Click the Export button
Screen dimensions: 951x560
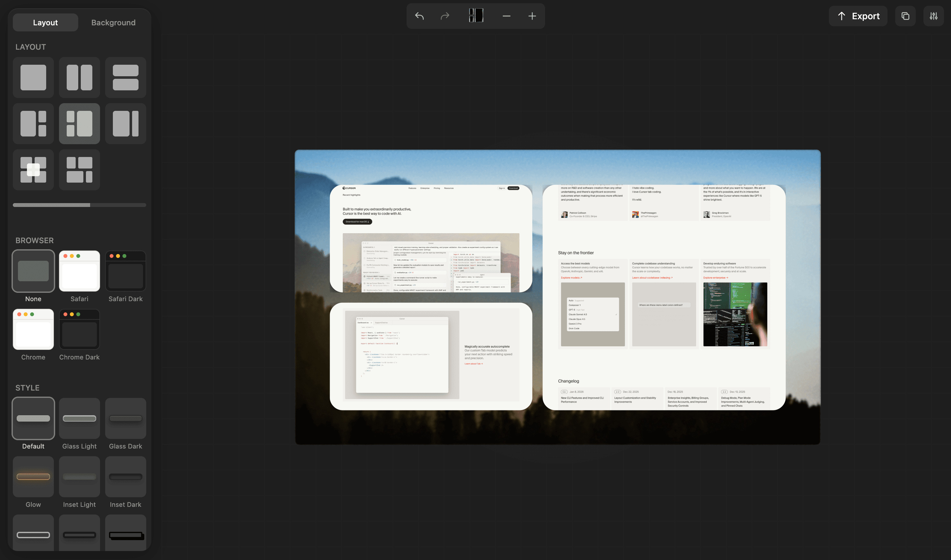tap(858, 16)
